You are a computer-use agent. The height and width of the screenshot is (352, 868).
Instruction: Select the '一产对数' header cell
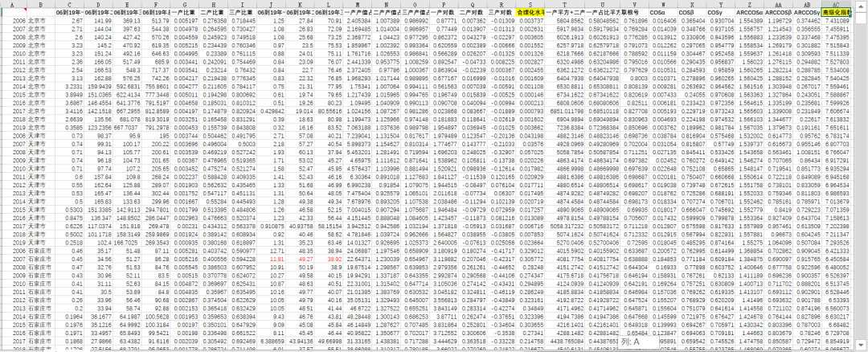tap(444, 11)
